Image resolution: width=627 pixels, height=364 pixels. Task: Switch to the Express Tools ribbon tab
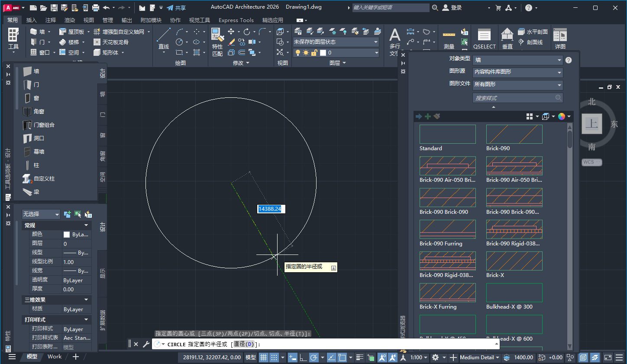tap(236, 20)
